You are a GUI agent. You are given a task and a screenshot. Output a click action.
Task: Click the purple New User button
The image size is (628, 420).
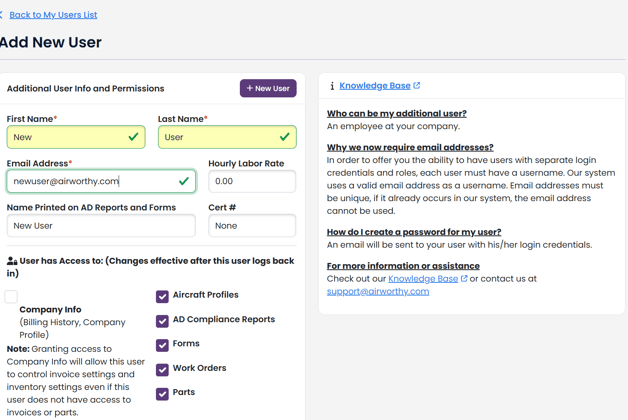[x=268, y=88]
